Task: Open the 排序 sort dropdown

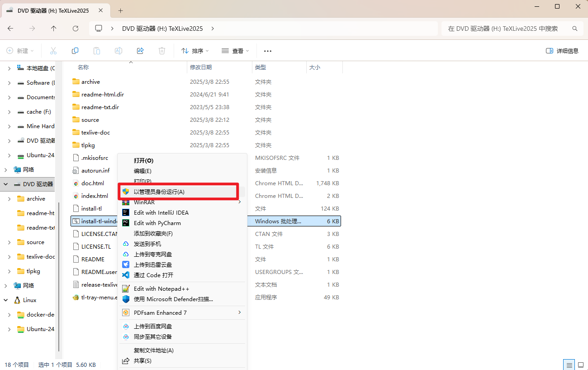Action: coord(195,51)
